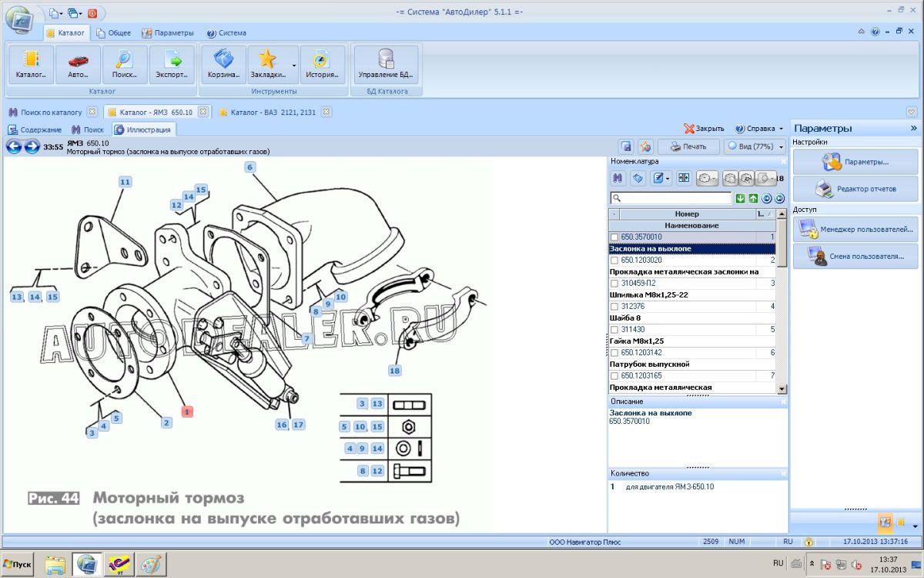
Task: Click Смена пользователя... switch user button
Action: (855, 256)
